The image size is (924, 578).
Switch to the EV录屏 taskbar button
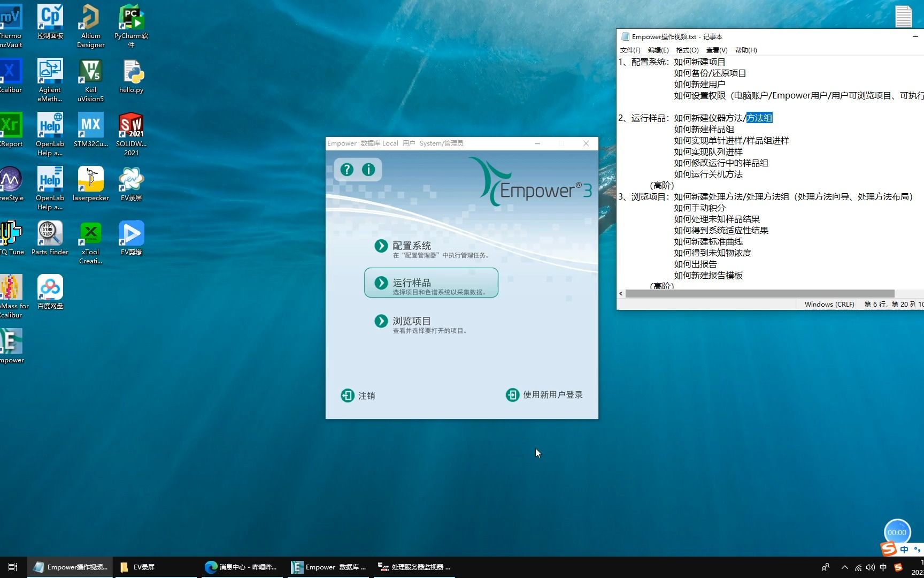pyautogui.click(x=155, y=567)
